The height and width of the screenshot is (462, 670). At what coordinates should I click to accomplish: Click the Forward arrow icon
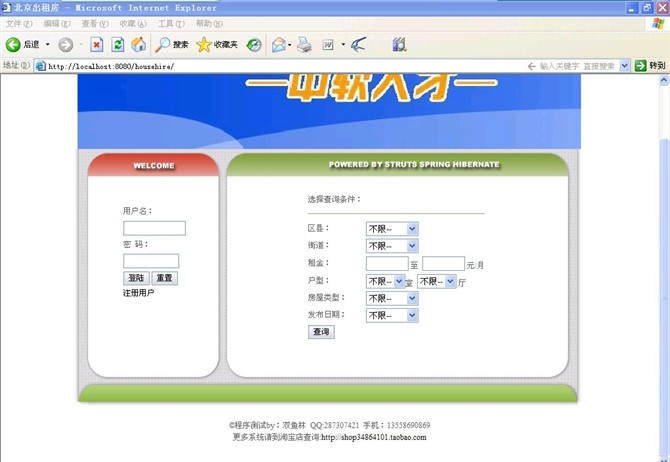[65, 44]
